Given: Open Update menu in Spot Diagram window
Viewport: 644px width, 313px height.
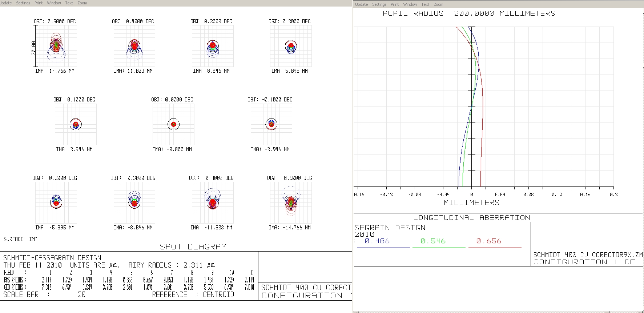Looking at the screenshot, I should 6,3.
